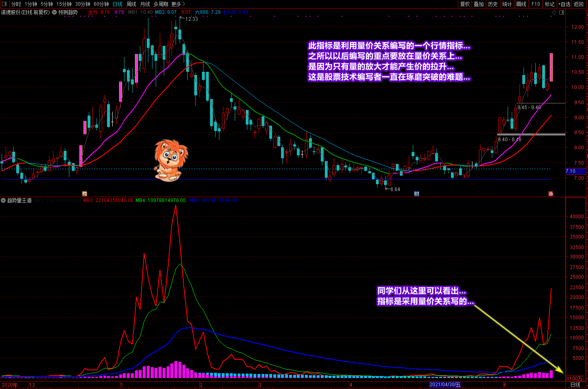
Task: Click the 财 financial marker icon
Action: [x=416, y=193]
